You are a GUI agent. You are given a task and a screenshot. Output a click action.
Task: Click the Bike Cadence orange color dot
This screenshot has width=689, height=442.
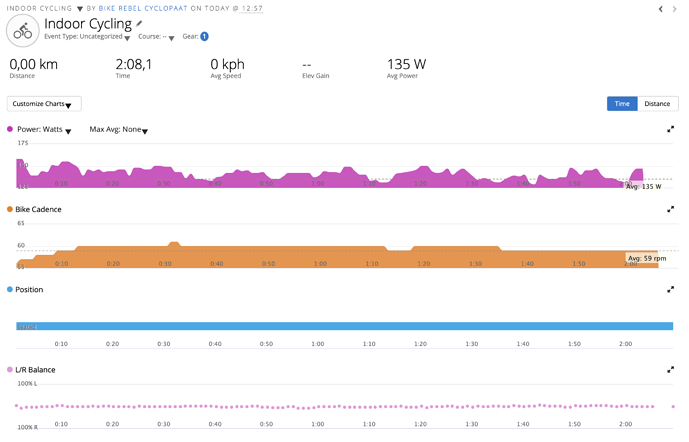pyautogui.click(x=10, y=209)
